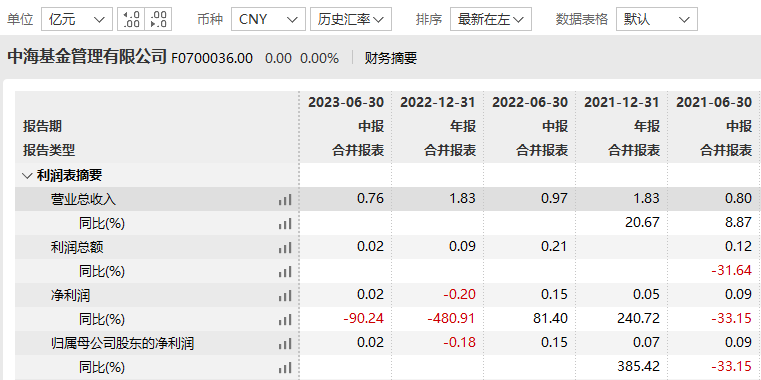The width and height of the screenshot is (761, 380).
Task: Select the 净利润 row label
Action: click(x=70, y=296)
